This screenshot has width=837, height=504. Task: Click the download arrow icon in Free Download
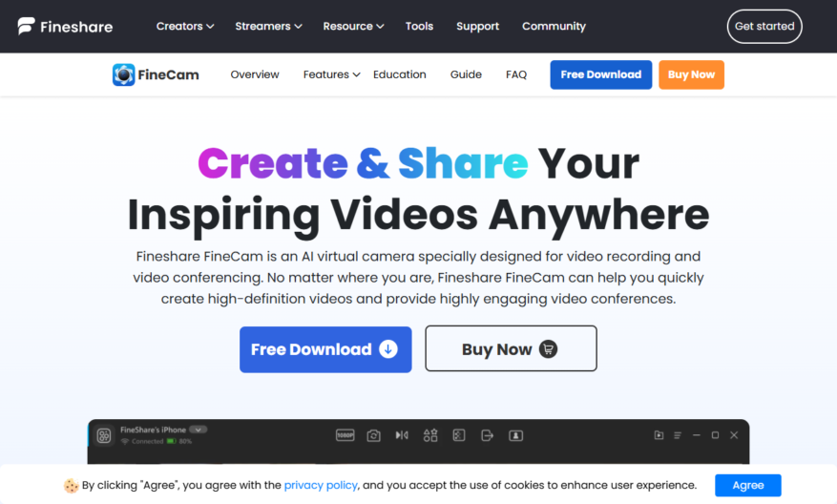[388, 349]
